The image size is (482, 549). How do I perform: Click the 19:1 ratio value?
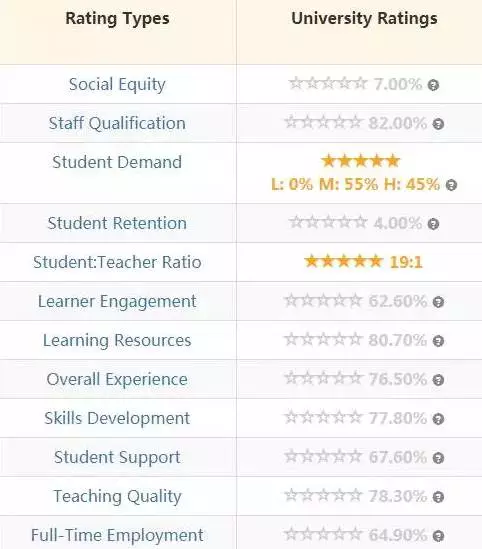click(406, 262)
